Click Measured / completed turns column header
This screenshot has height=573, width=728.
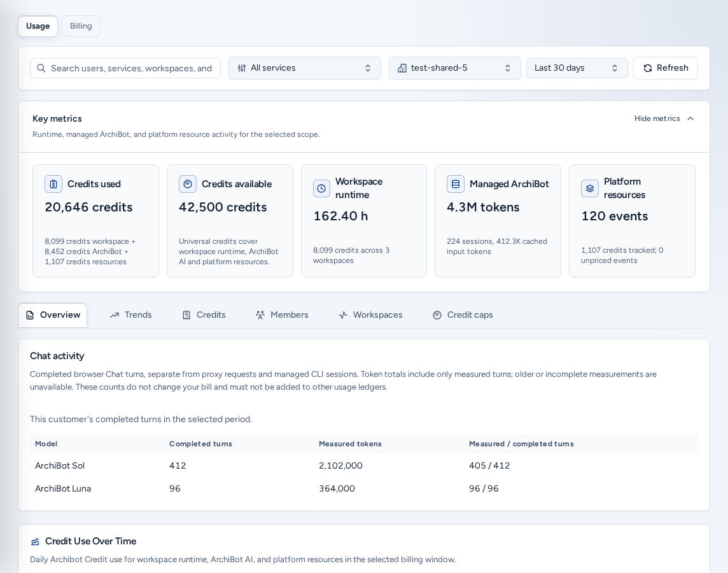[x=521, y=444]
